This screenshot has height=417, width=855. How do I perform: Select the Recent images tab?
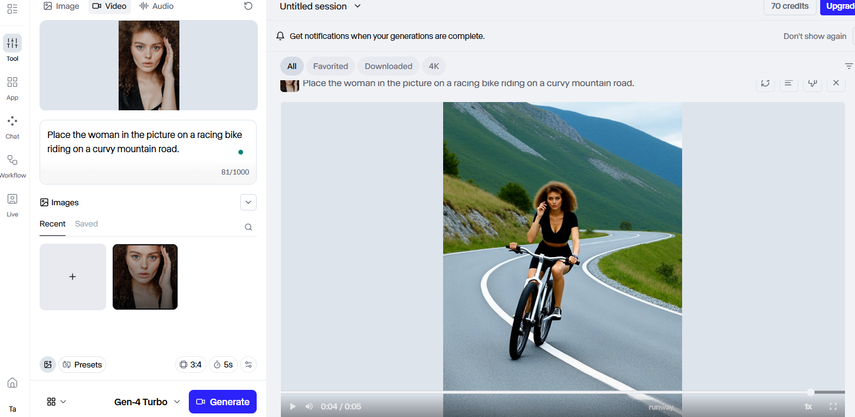point(52,224)
